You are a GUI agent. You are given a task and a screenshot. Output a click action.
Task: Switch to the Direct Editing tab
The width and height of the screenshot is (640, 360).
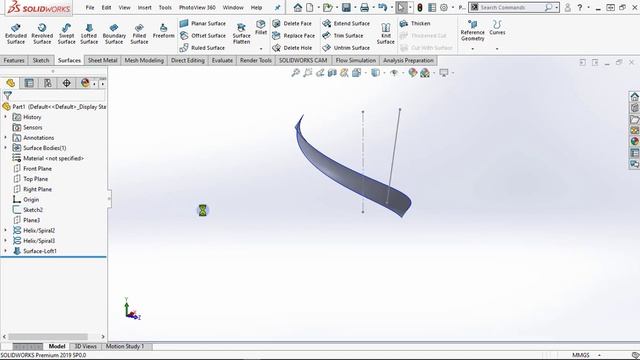[x=188, y=60]
